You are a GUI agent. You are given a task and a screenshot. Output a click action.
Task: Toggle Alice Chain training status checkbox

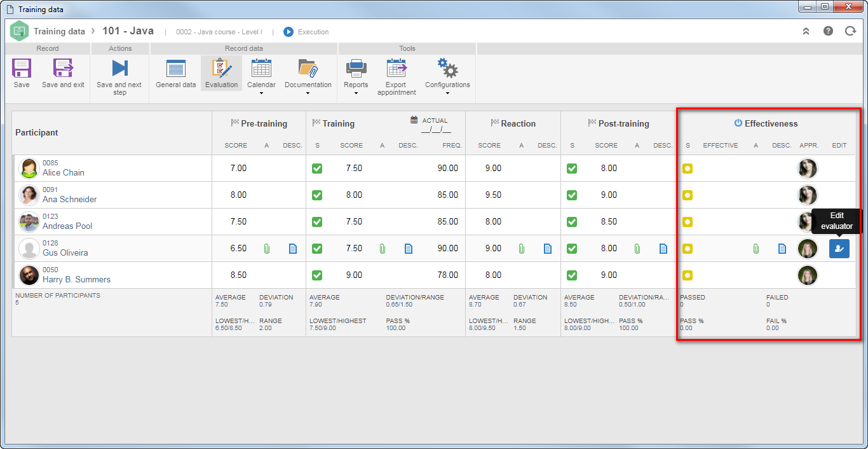[x=317, y=169]
